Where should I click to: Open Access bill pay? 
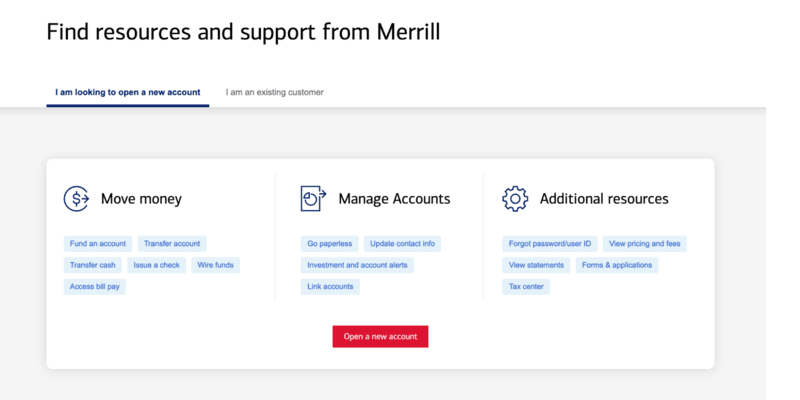click(95, 287)
